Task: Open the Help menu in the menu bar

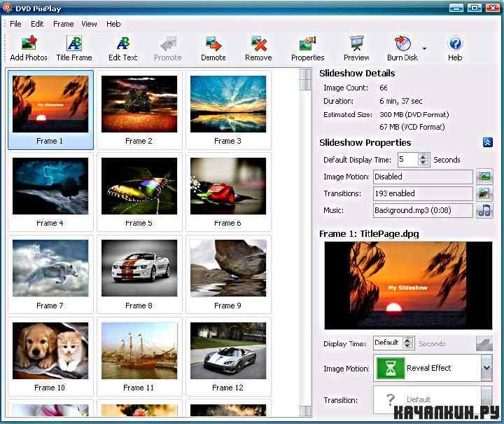Action: click(113, 24)
